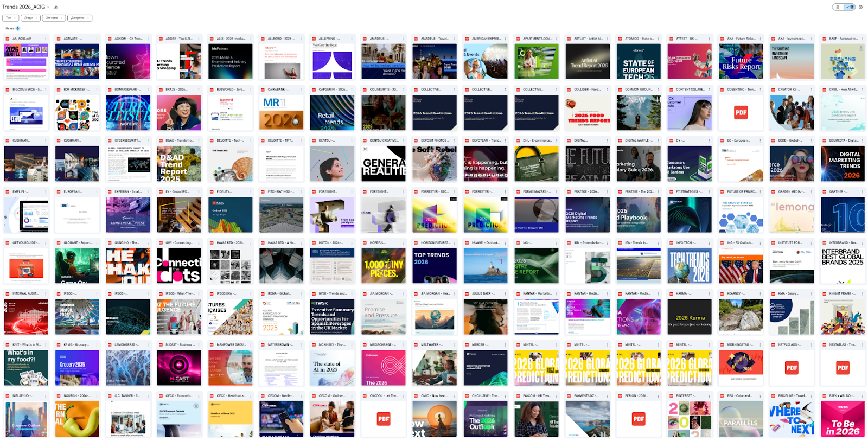Select the LEMONGRASS file name
868x441 pixels.
pos(127,344)
